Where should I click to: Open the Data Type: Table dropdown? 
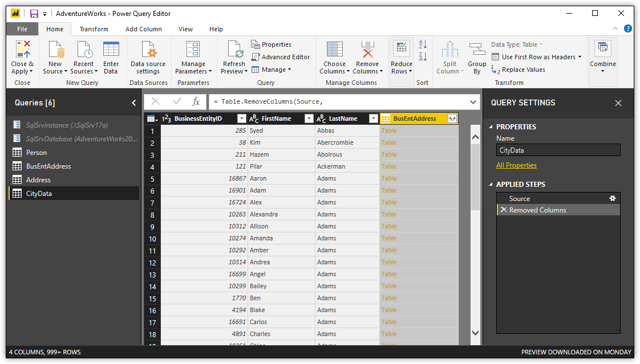(x=517, y=44)
